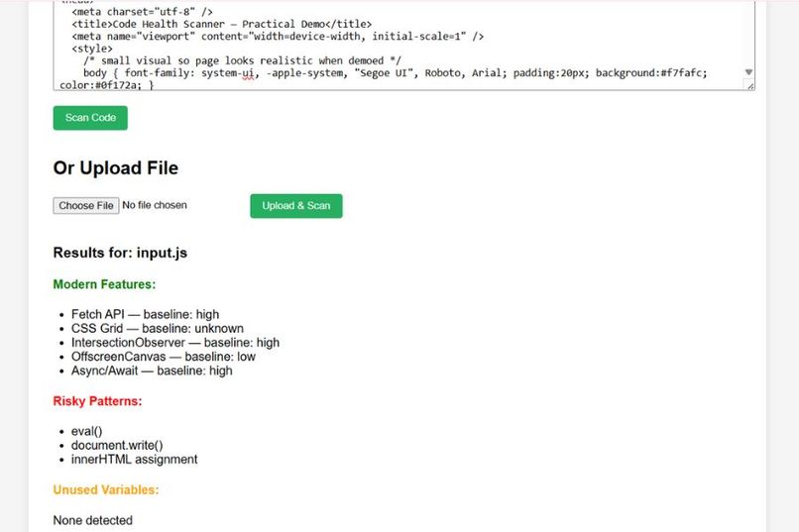Click the title tag line in the code
The height and width of the screenshot is (532, 799).
[x=222, y=24]
